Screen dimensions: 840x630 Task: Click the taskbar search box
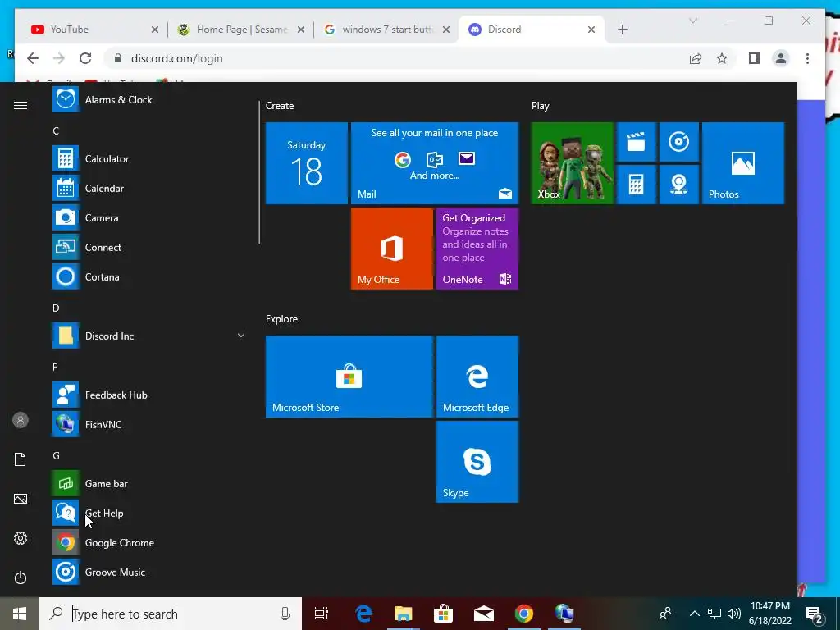click(171, 614)
